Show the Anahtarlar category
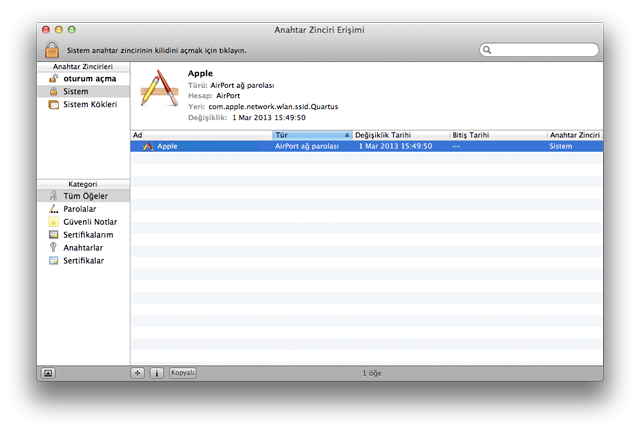This screenshot has height=432, width=640. point(83,248)
